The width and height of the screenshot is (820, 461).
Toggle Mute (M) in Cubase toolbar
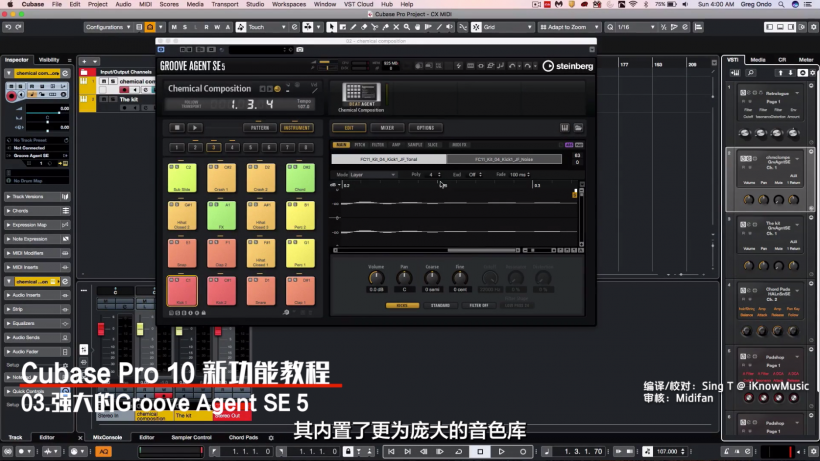[174, 27]
